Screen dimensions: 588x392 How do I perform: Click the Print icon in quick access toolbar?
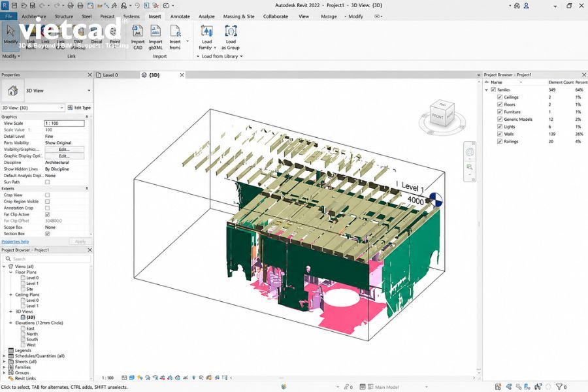(x=80, y=6)
